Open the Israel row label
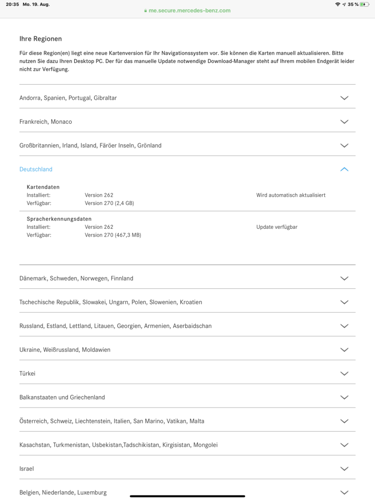This screenshot has width=375, height=500. coord(27,469)
